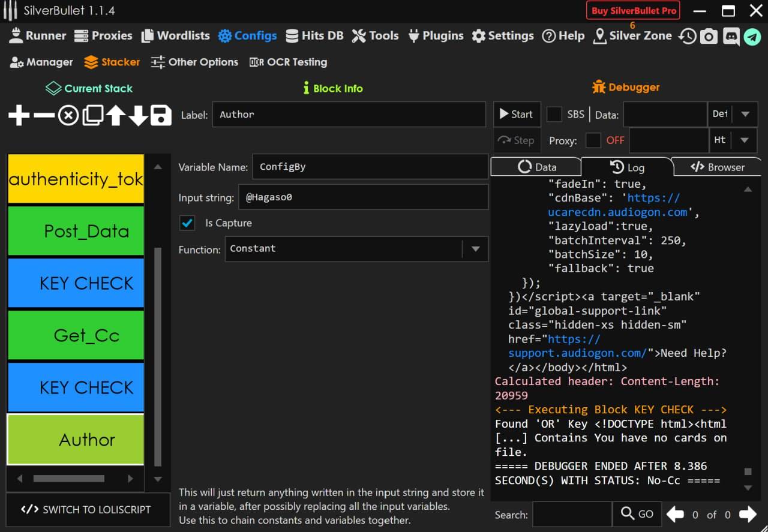Click the Discord icon in top bar
The height and width of the screenshot is (532, 768).
tap(731, 37)
